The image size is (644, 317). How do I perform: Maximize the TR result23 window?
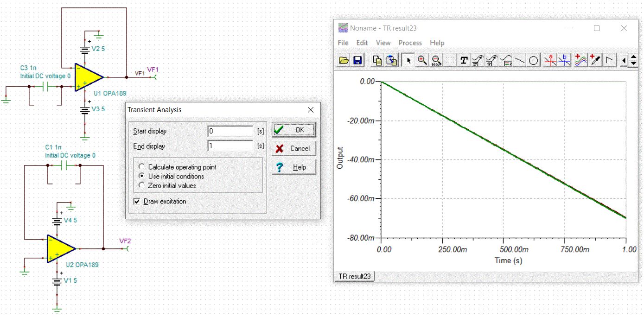[x=597, y=28]
